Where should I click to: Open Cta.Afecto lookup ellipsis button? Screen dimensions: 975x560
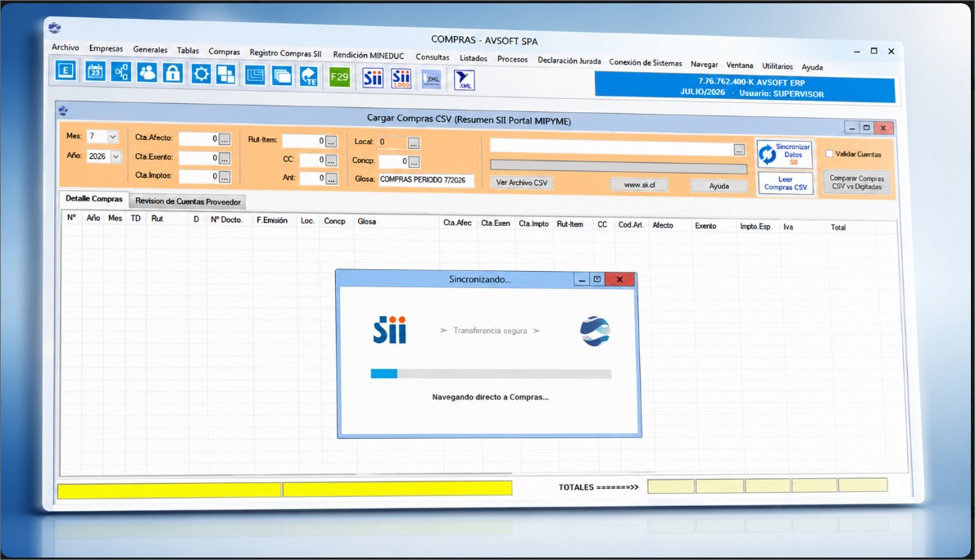pos(224,139)
